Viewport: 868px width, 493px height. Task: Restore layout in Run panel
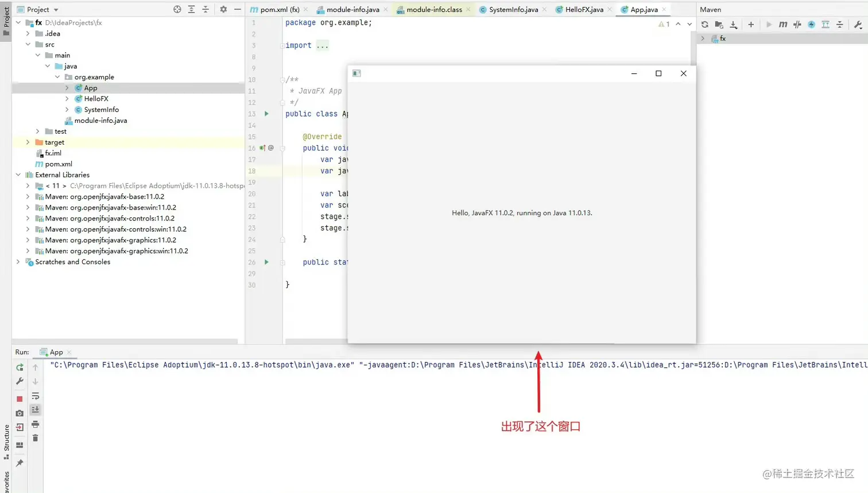(20, 445)
